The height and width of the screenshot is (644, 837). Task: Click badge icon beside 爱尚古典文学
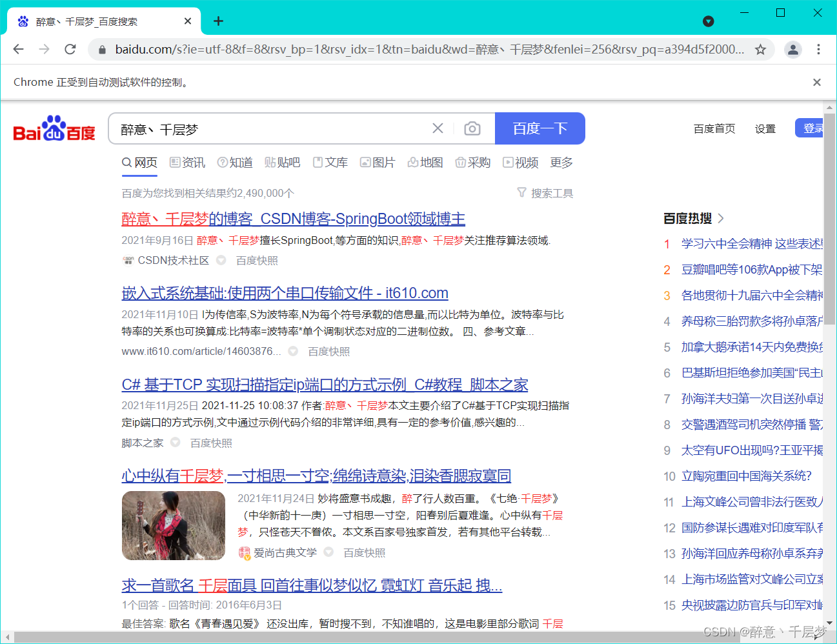click(x=328, y=552)
